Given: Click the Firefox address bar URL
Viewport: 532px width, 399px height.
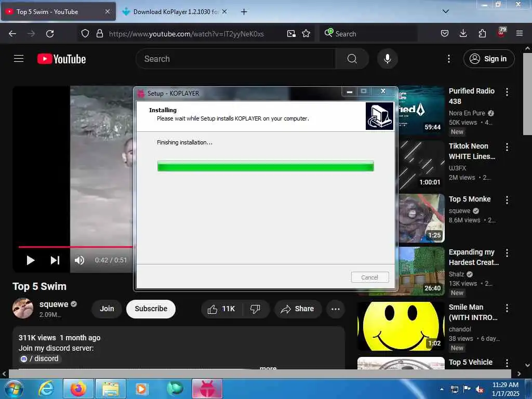Looking at the screenshot, I should tap(187, 34).
